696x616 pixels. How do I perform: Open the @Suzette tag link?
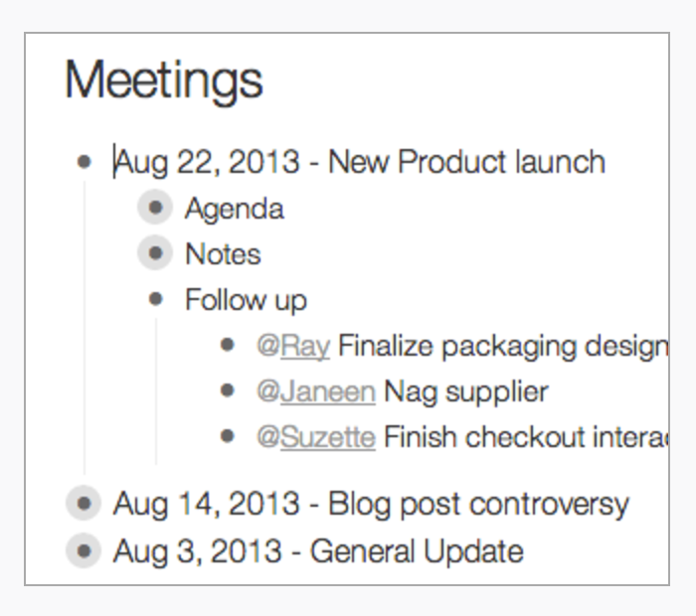click(316, 438)
